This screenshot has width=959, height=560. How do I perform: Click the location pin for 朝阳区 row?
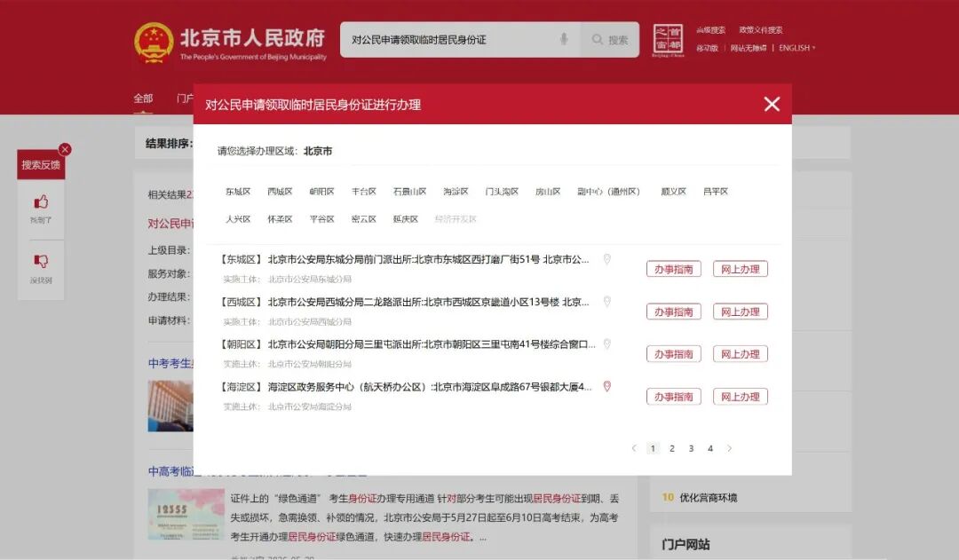606,344
